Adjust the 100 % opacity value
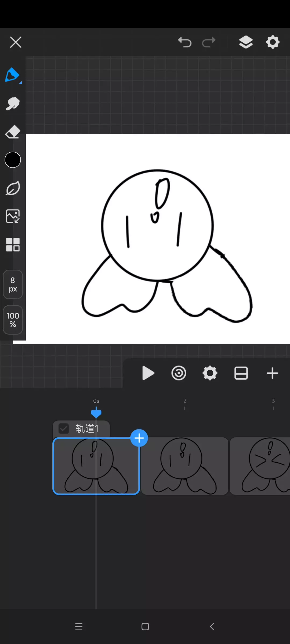 [13, 320]
